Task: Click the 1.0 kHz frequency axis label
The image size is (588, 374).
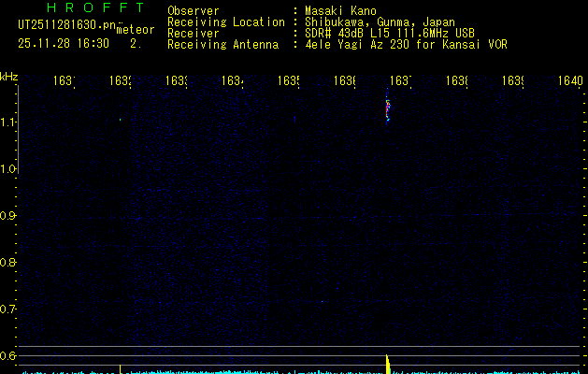Action: tap(8, 169)
